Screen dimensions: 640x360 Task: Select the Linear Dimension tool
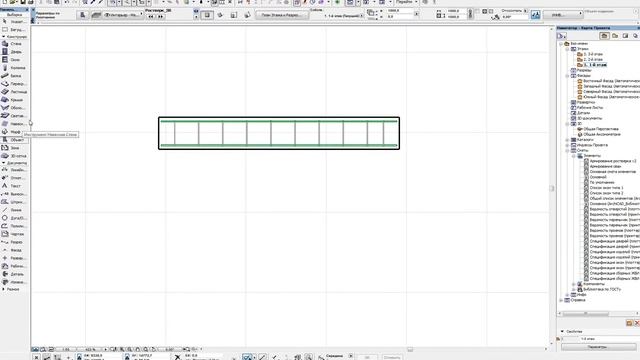tap(14, 170)
